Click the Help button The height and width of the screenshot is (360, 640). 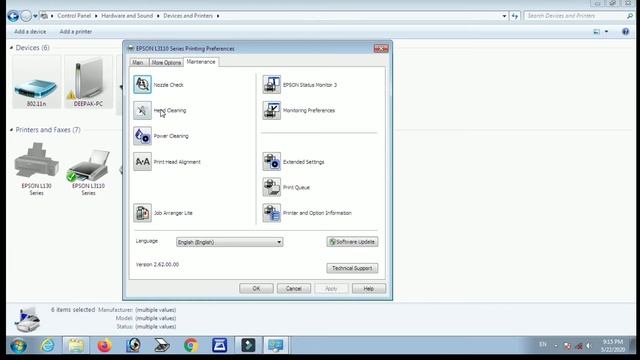(369, 289)
